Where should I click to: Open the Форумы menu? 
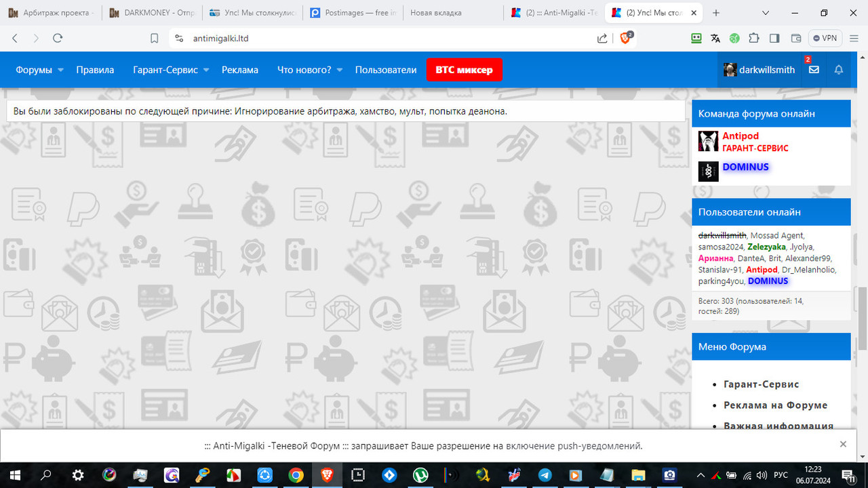tap(34, 70)
